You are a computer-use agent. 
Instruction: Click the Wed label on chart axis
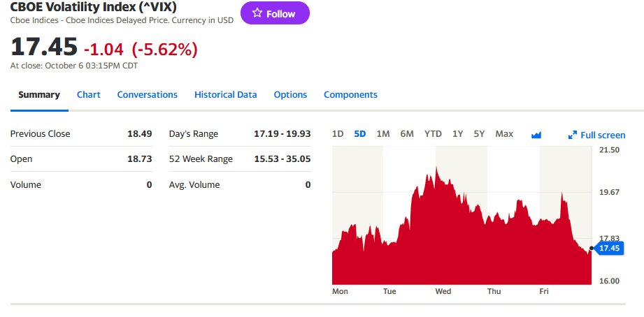click(x=443, y=291)
